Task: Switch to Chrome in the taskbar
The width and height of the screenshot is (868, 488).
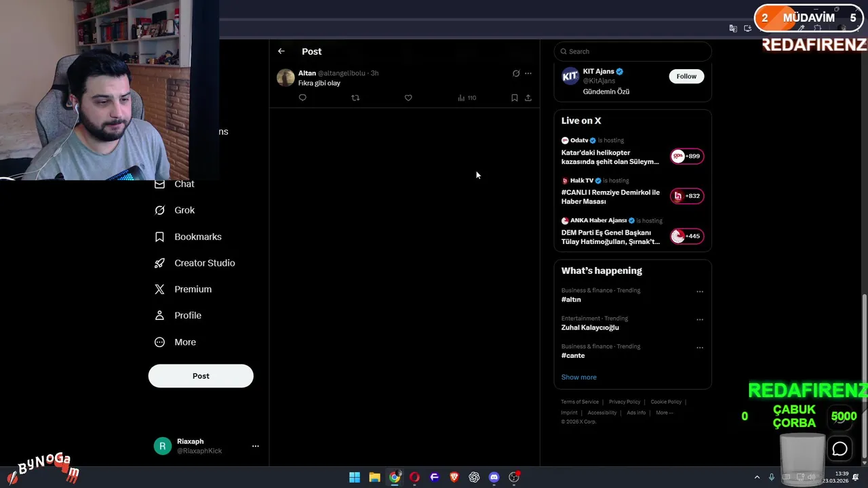Action: pos(395,477)
